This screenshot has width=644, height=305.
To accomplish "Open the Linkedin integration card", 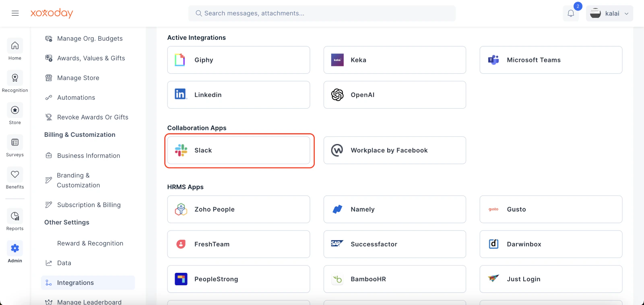I will (239, 95).
